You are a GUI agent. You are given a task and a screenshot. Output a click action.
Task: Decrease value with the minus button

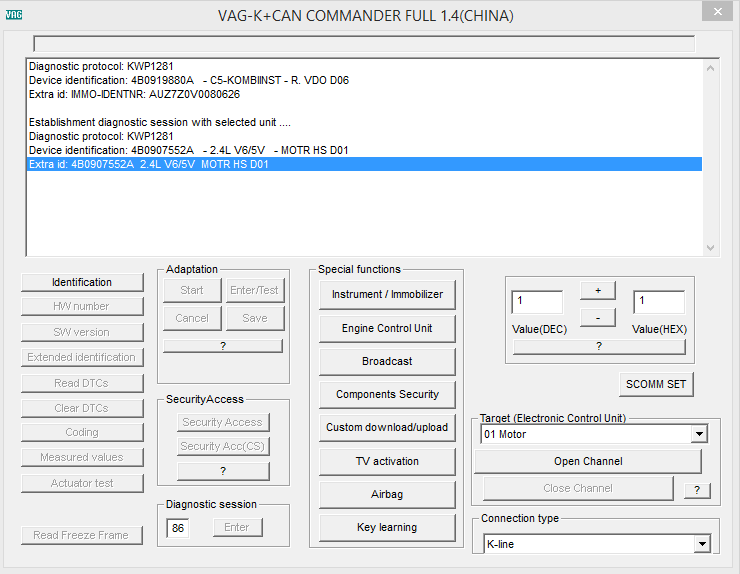pyautogui.click(x=598, y=318)
